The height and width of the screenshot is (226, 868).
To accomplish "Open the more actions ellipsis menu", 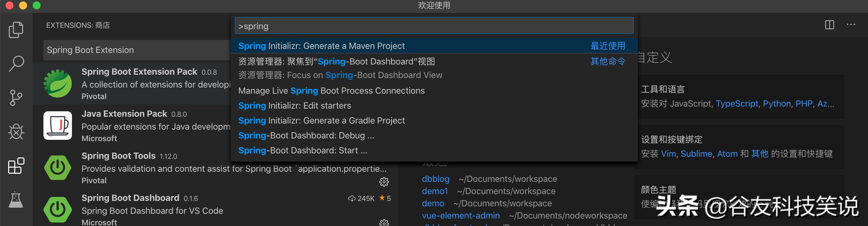I will pos(851,24).
